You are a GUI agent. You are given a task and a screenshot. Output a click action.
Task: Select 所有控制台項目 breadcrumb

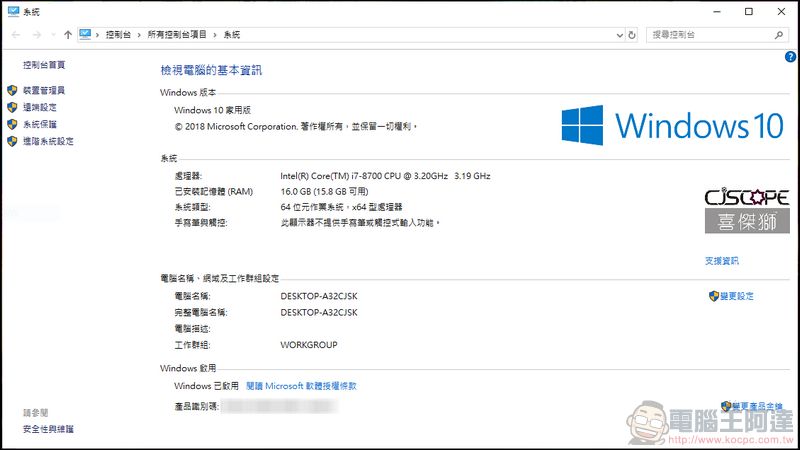pyautogui.click(x=177, y=35)
